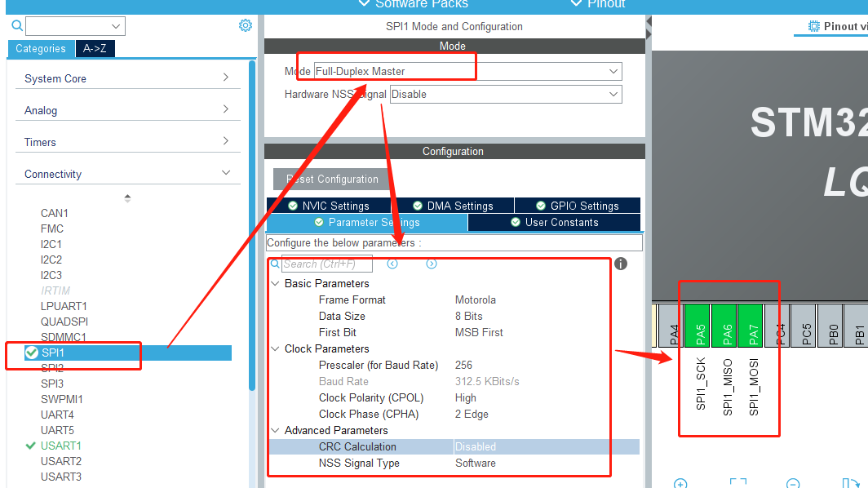Viewport: 868px width, 488px height.
Task: Click the parameter Search (Ctrl+F) field
Action: coord(326,264)
